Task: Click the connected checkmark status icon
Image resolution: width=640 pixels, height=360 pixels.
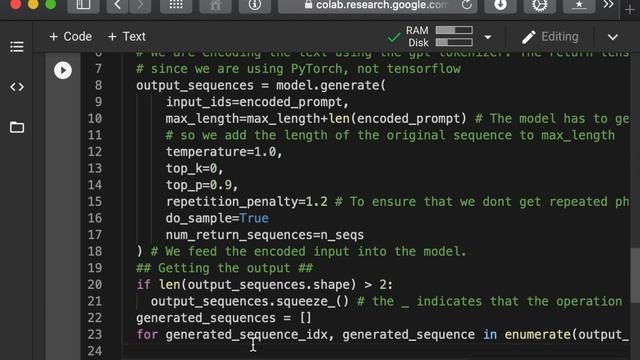Action: [x=394, y=38]
